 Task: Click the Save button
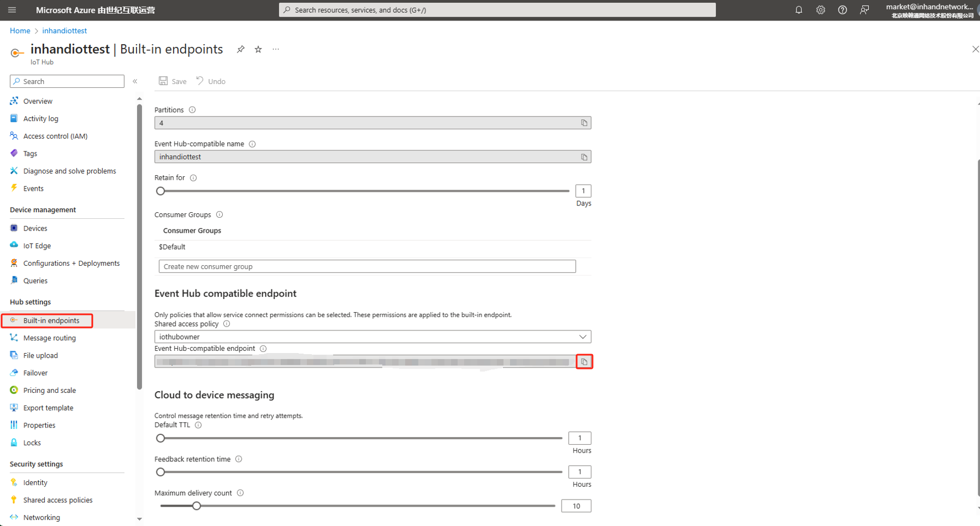point(172,81)
